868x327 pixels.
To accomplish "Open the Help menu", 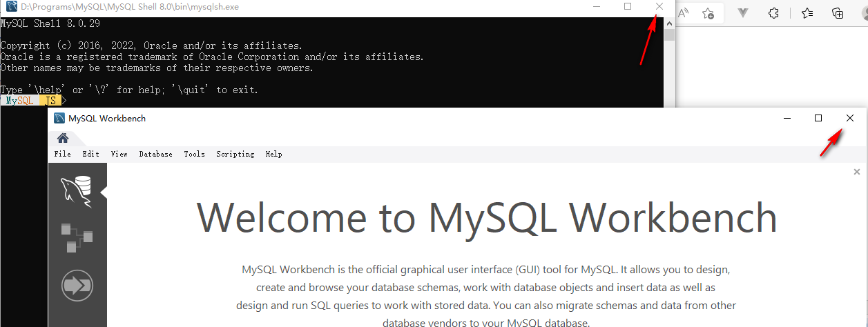I will [x=273, y=154].
